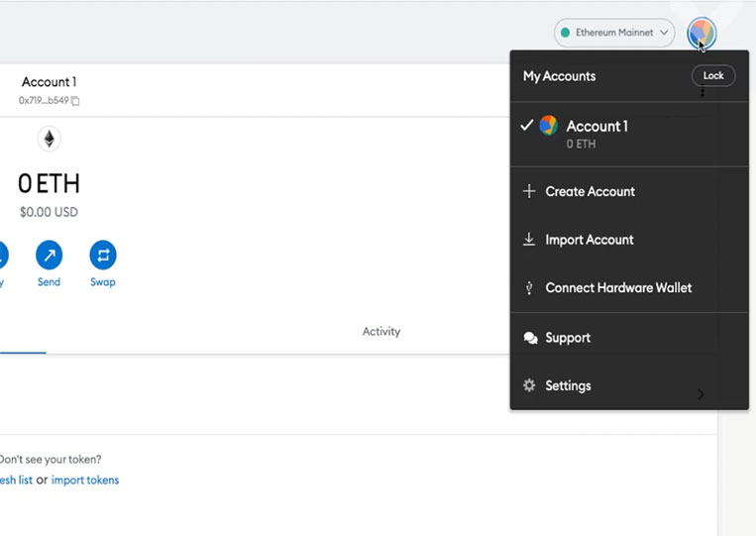Click the download arrow icon for Import Account
The image size is (756, 536).
click(529, 240)
